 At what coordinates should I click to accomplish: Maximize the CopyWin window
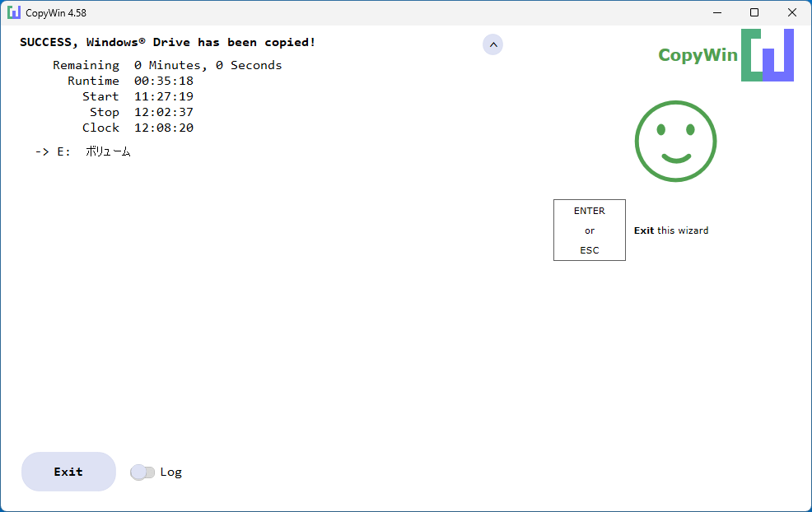pyautogui.click(x=754, y=12)
